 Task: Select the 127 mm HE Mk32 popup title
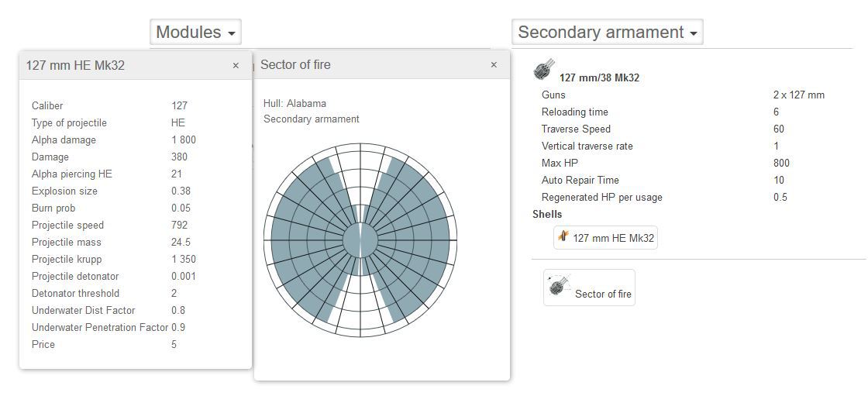click(75, 66)
